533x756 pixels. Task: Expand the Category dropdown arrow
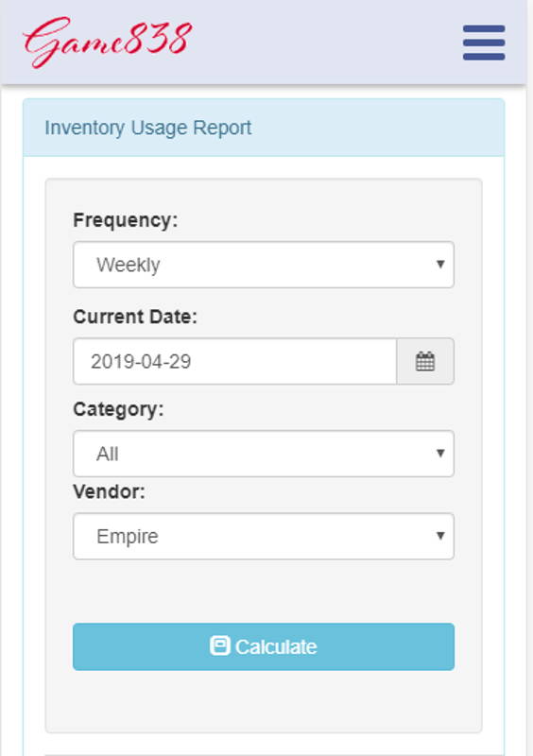pyautogui.click(x=439, y=454)
